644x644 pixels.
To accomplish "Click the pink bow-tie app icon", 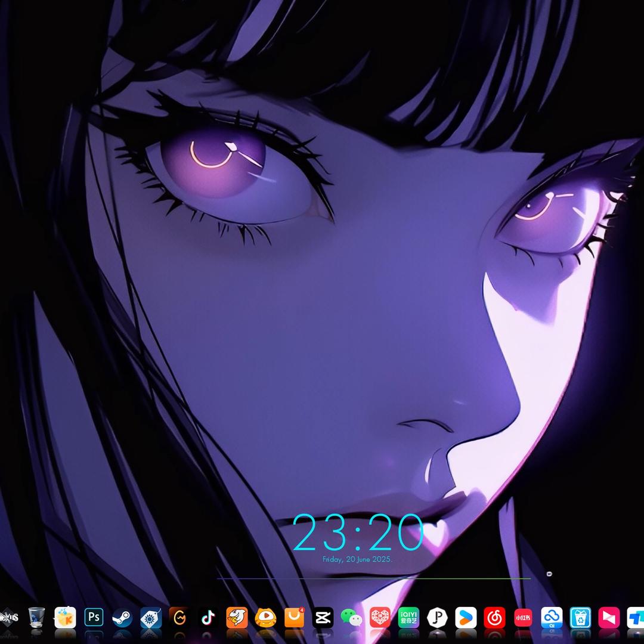I will click(609, 617).
